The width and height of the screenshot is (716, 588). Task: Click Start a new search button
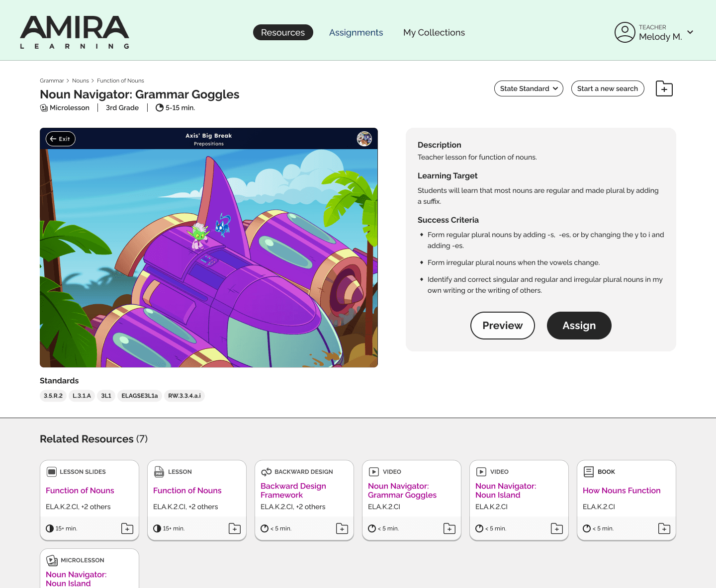click(608, 88)
